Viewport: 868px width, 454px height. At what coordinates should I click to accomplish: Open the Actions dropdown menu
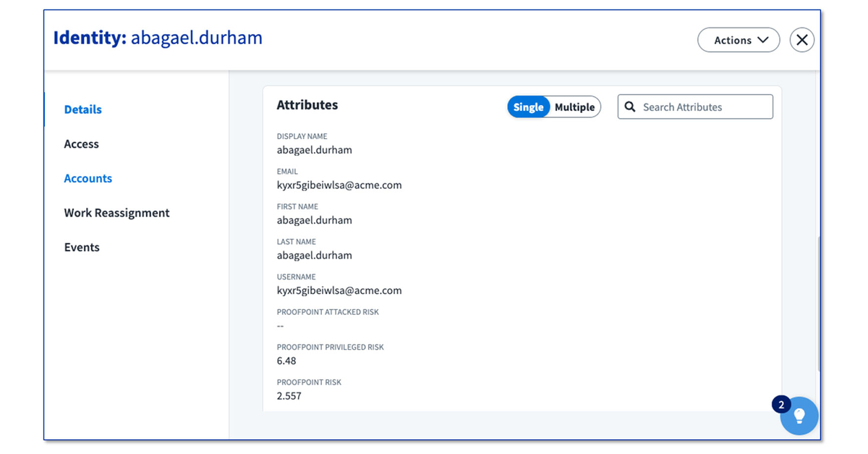(738, 41)
